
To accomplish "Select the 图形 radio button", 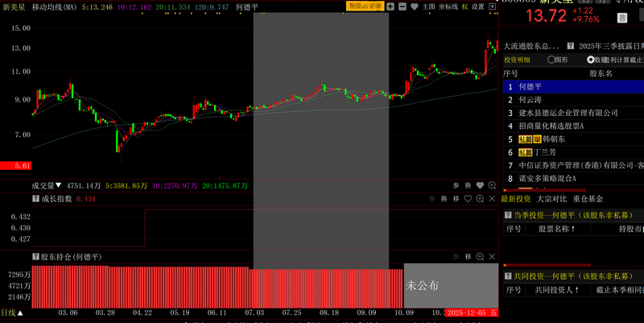I will click(552, 60).
